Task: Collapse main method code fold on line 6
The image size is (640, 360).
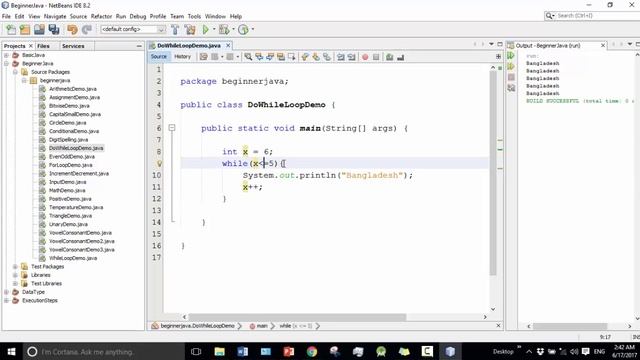Action: click(x=172, y=128)
